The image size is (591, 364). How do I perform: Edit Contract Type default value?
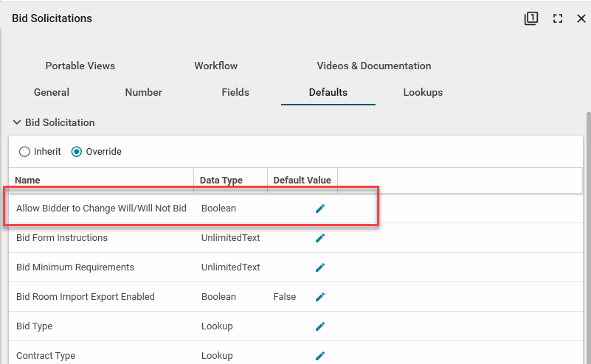coord(319,356)
